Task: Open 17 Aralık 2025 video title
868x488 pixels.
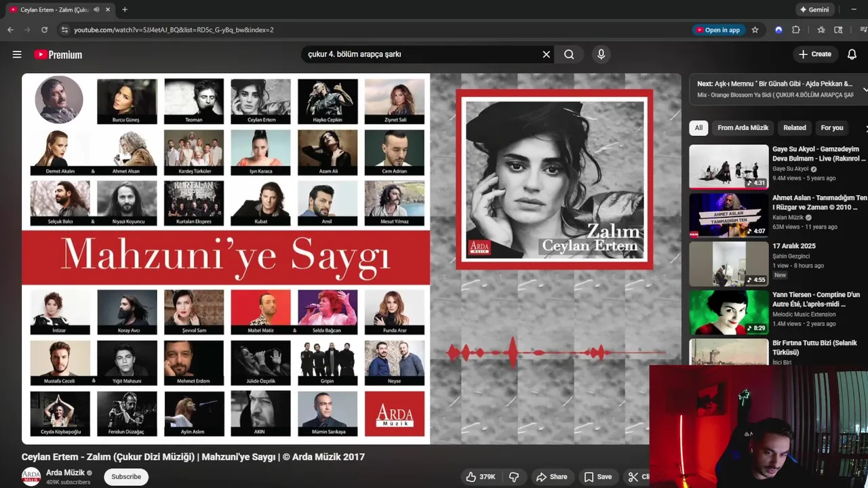Action: (x=794, y=246)
